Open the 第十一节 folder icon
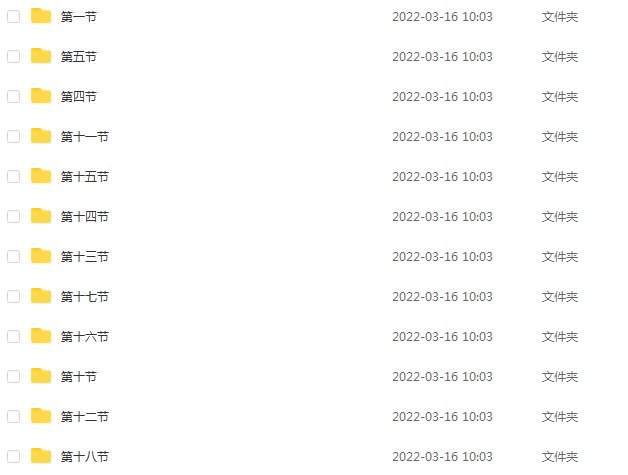 (x=41, y=136)
